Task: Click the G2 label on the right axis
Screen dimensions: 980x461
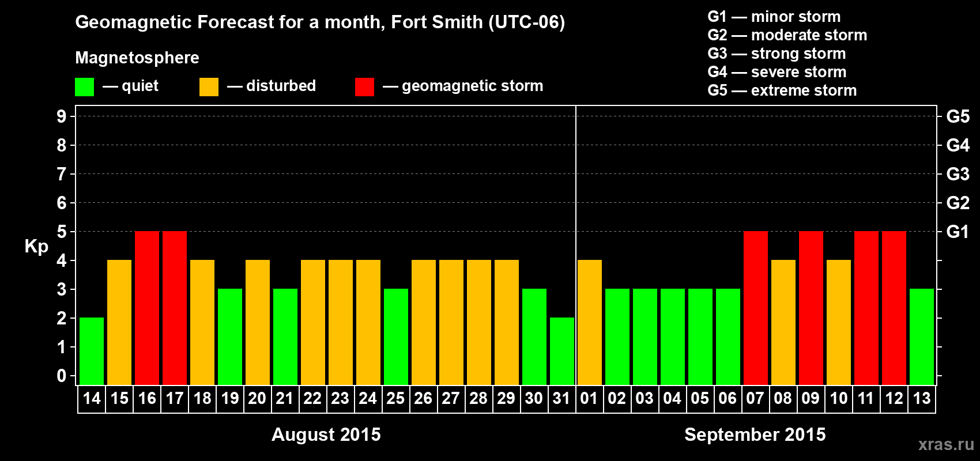Action: [x=958, y=203]
